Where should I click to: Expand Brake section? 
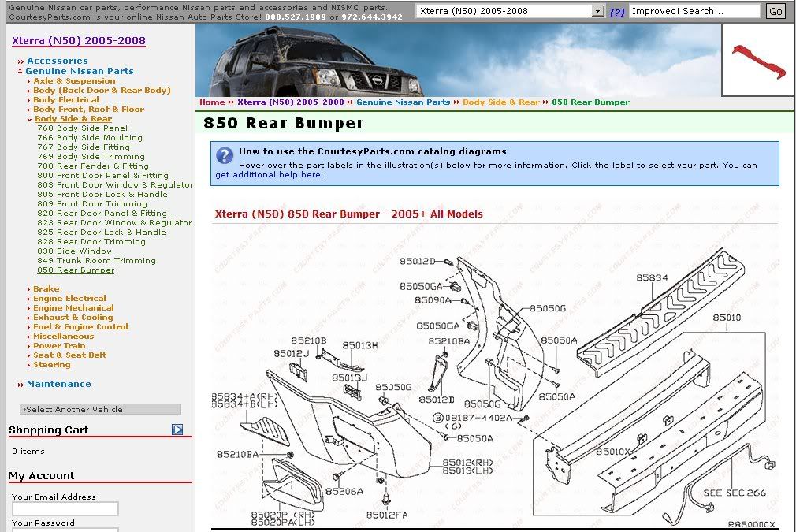point(46,288)
